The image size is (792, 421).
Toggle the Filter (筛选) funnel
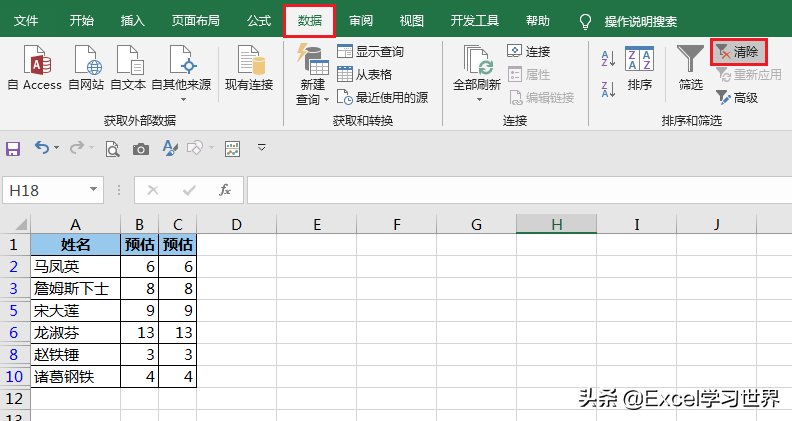click(x=690, y=68)
